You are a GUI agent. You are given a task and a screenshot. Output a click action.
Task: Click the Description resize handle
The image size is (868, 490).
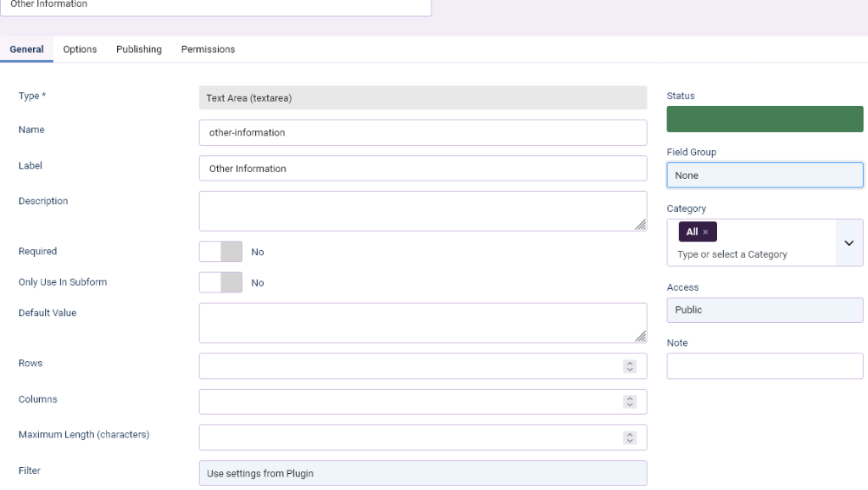[x=640, y=225]
